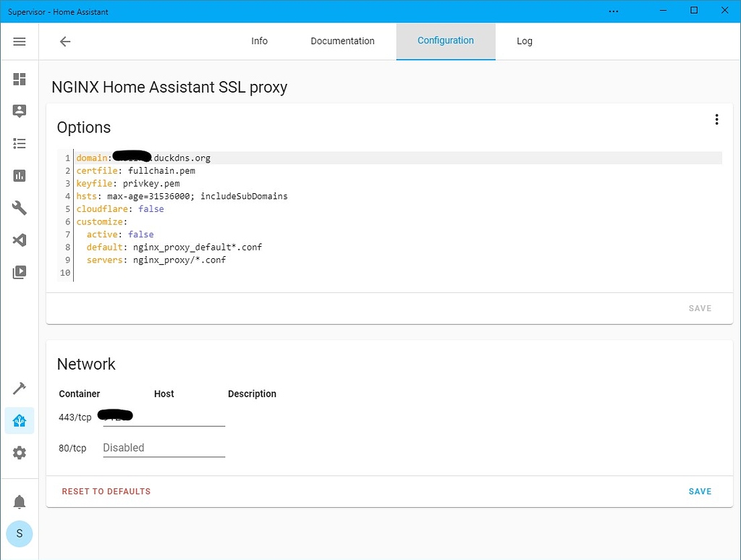
Task: Launch the Visual Studio Code add-on
Action: pos(19,239)
